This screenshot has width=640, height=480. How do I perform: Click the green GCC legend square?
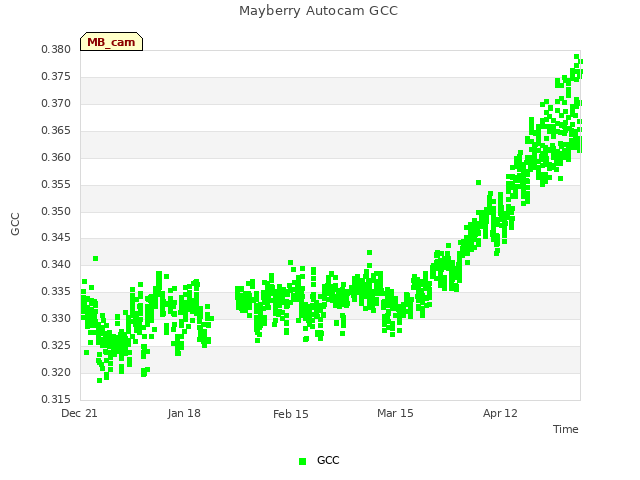[x=302, y=461]
